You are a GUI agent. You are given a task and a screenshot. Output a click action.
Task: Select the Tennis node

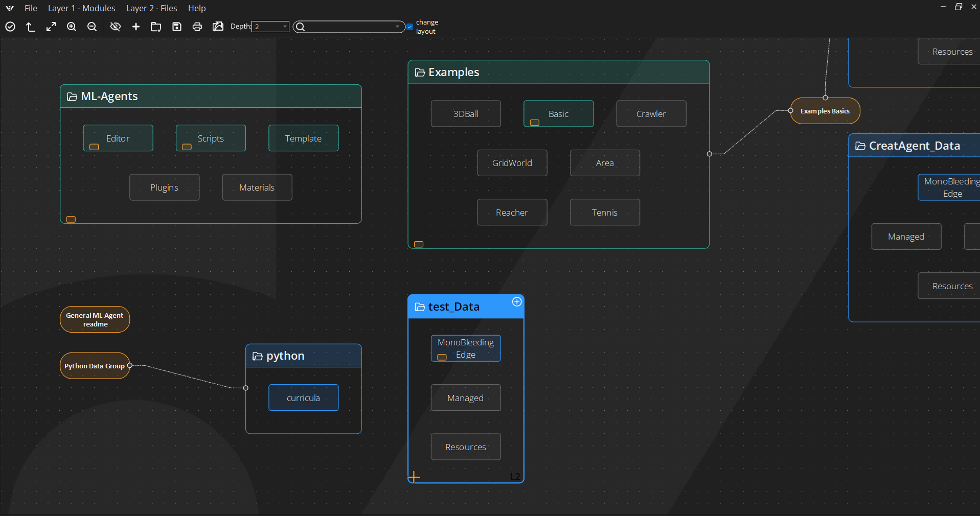coord(605,213)
